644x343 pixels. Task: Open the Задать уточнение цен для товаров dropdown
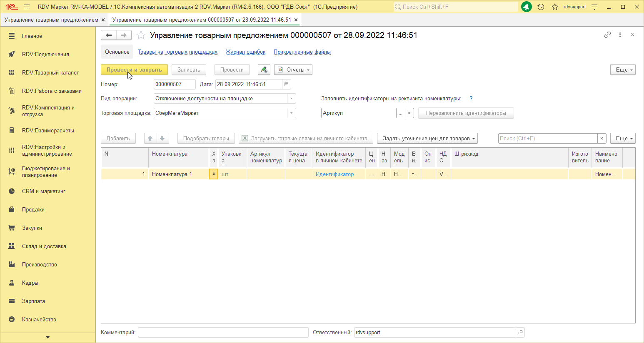(427, 139)
